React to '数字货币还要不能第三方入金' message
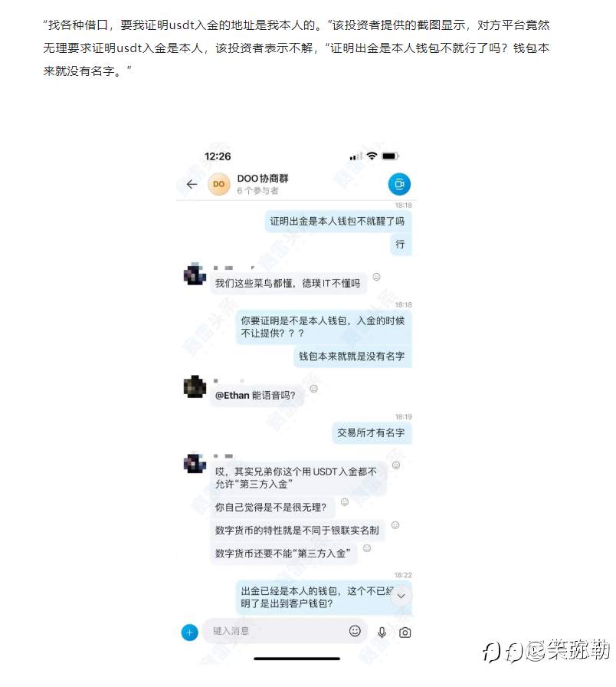 pos(367,548)
